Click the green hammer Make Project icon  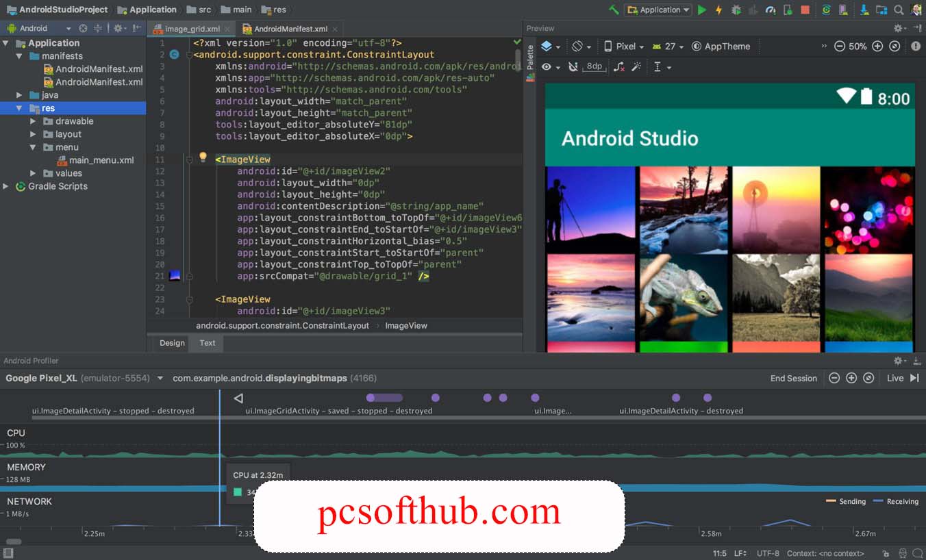coord(614,10)
